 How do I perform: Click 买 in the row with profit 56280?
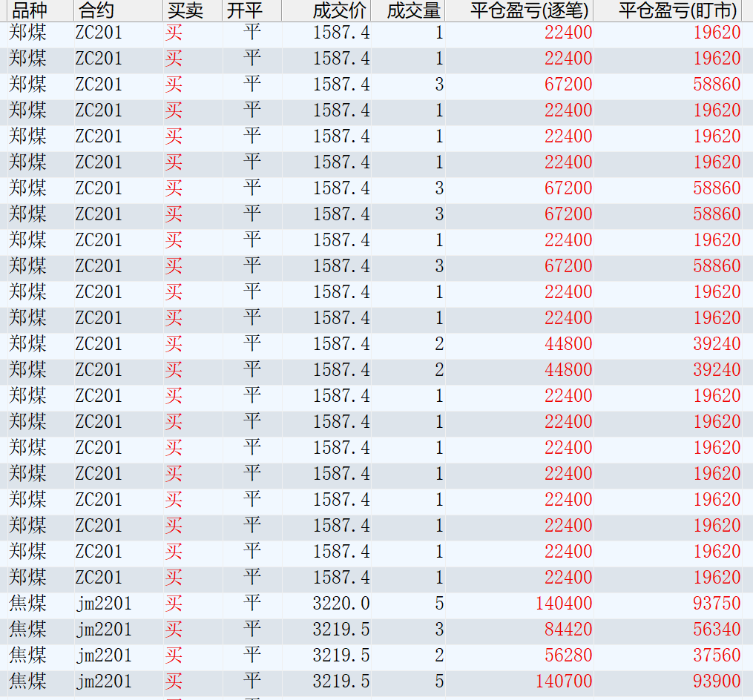click(x=174, y=656)
